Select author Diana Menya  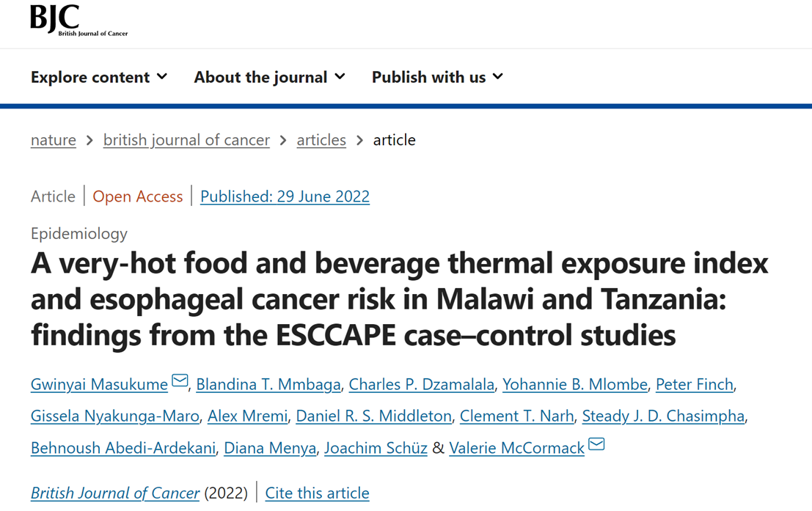click(270, 448)
